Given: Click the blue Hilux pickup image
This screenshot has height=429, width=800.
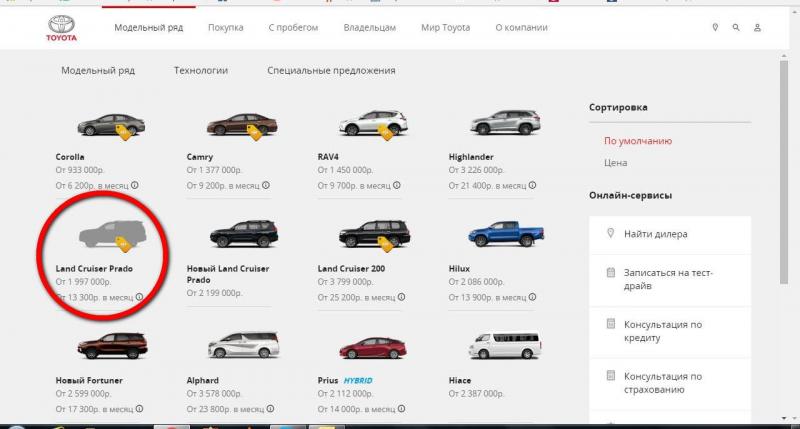Looking at the screenshot, I should (506, 234).
